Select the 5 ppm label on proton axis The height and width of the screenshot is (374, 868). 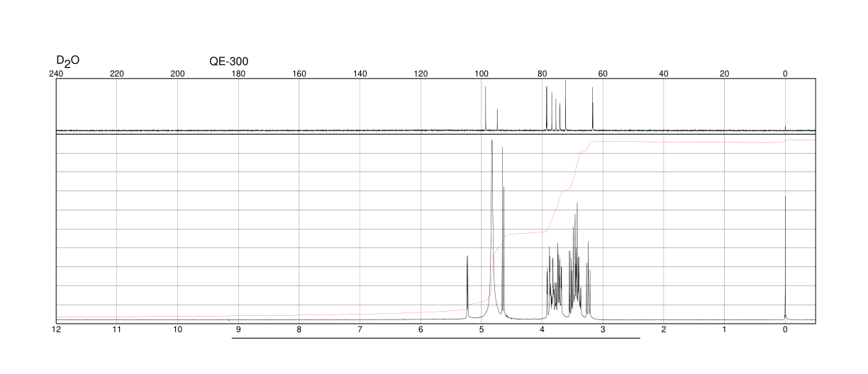(482, 330)
